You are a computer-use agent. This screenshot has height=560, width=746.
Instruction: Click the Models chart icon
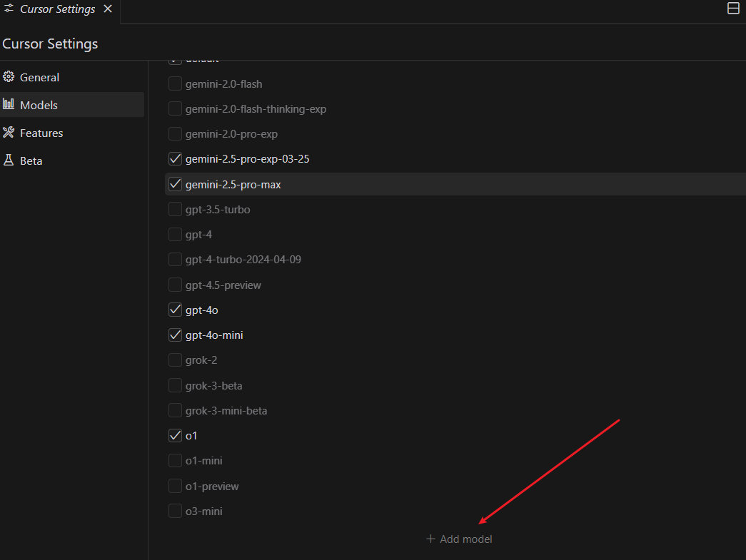coord(9,104)
